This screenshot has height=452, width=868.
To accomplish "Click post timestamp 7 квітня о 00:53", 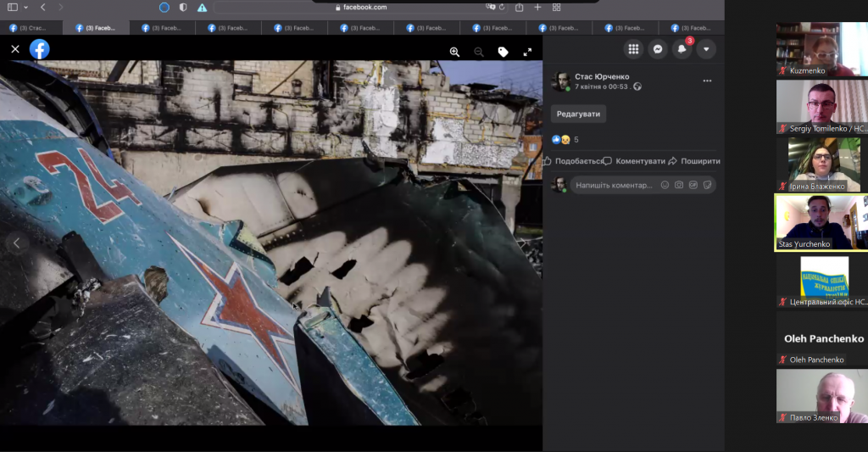I will (x=601, y=86).
